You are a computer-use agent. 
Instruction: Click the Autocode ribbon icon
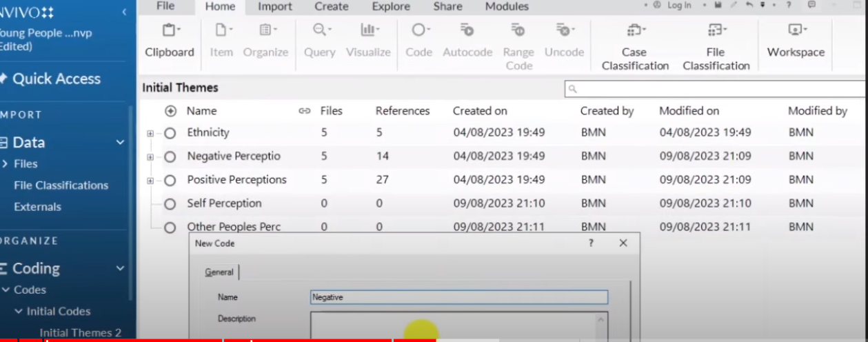click(x=467, y=31)
